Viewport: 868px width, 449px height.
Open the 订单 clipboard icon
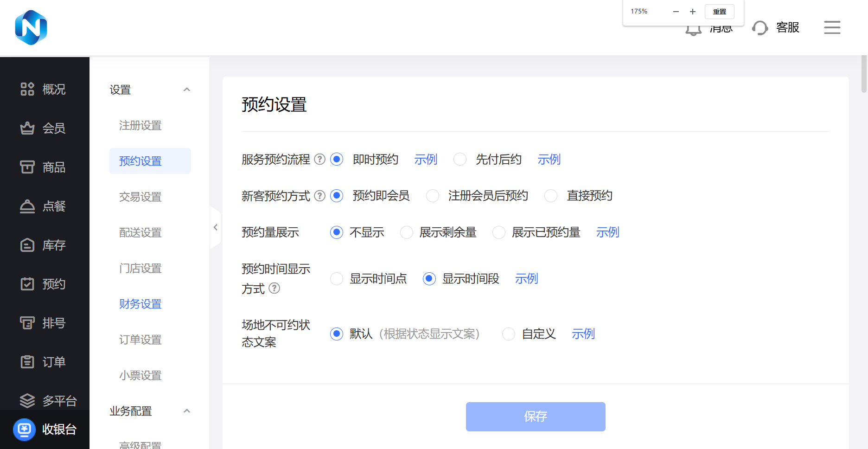coord(27,362)
